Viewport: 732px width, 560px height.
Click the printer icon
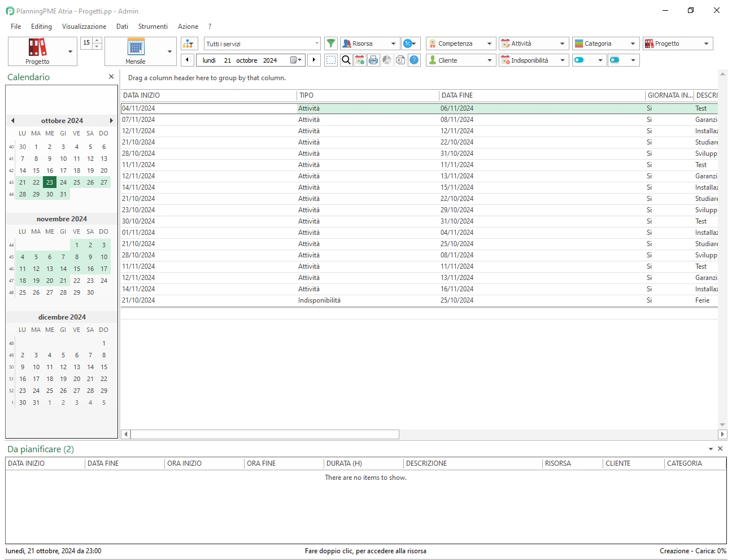tap(373, 60)
